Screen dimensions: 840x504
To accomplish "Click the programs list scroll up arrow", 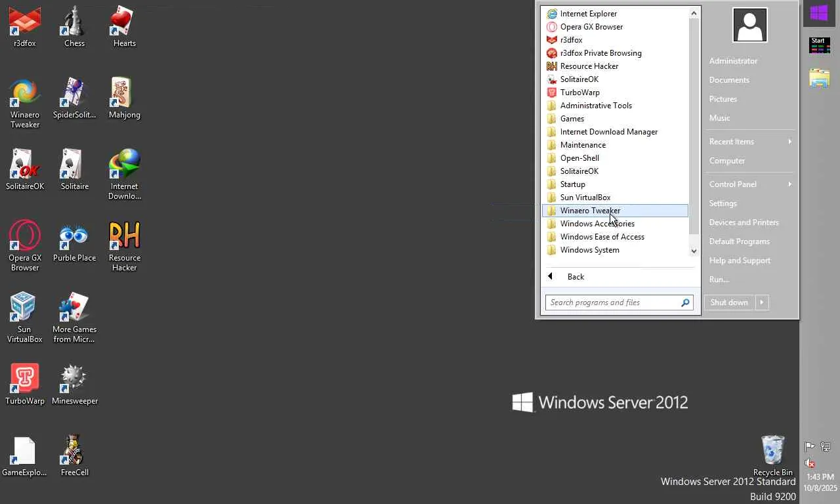I will [694, 13].
